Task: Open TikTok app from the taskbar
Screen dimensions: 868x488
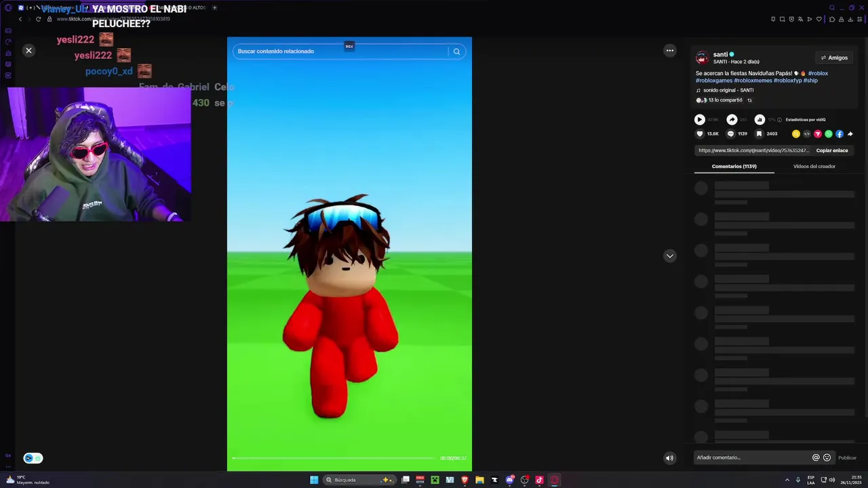Action: click(x=539, y=480)
